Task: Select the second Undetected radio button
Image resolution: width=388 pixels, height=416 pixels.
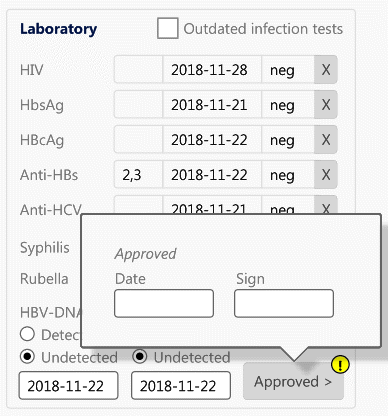Action: (140, 357)
